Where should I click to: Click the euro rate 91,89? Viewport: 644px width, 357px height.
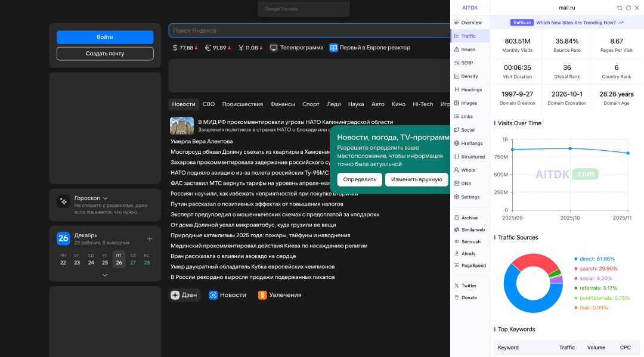coord(218,48)
